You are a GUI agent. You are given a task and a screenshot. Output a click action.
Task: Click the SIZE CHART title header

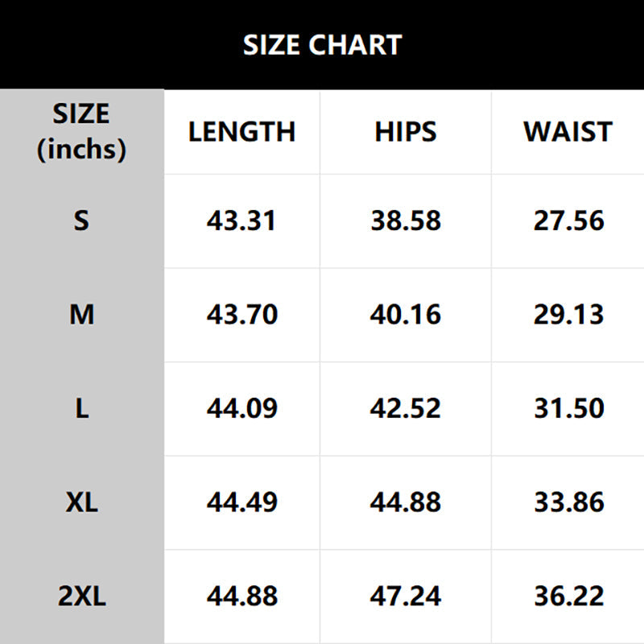click(x=322, y=45)
